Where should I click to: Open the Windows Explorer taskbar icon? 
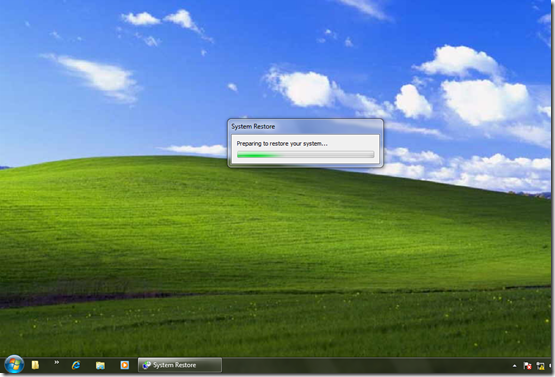coord(100,365)
